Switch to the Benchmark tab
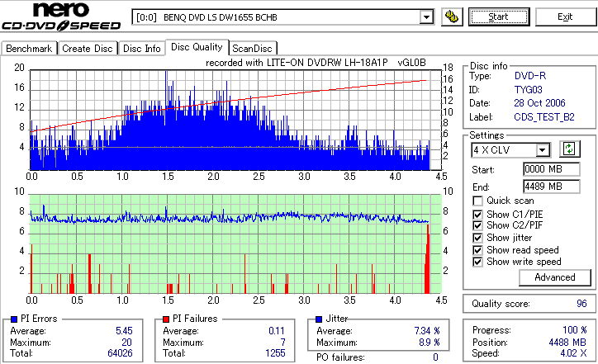The image size is (598, 364). tap(29, 49)
